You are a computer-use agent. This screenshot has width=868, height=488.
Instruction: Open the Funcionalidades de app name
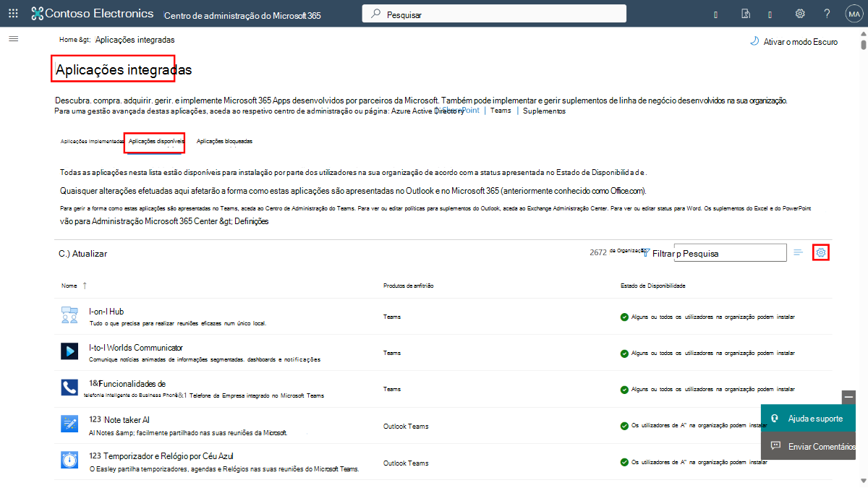point(127,383)
